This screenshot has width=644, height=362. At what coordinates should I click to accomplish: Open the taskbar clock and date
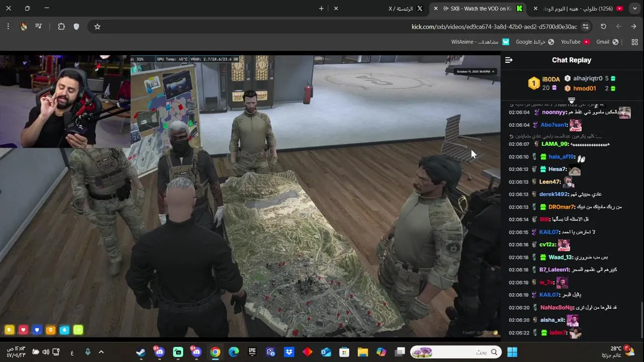[16, 352]
